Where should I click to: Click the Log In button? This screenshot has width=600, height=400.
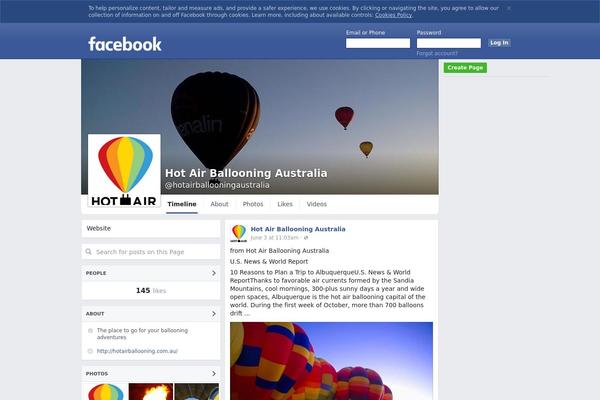499,43
